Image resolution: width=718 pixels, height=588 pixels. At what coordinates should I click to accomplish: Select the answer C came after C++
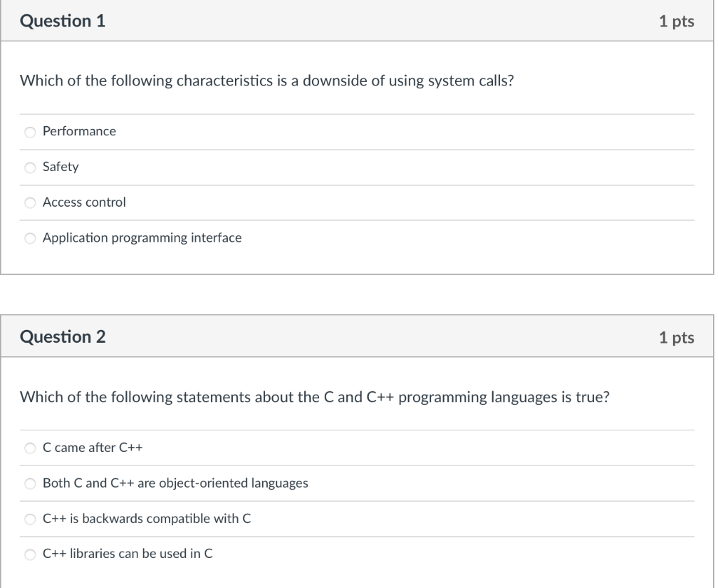[30, 448]
